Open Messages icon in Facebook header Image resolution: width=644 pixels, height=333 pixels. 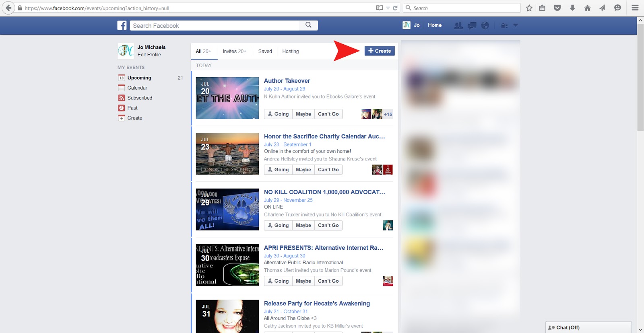tap(472, 25)
